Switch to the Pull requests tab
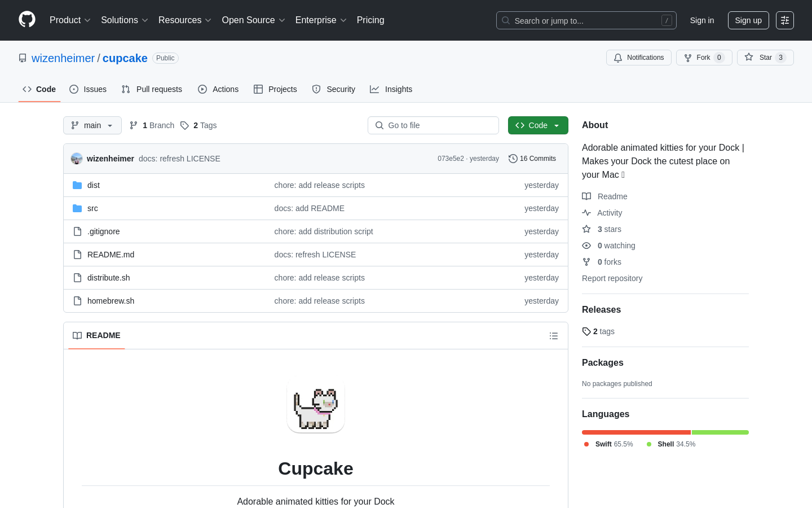The width and height of the screenshot is (812, 508). pyautogui.click(x=152, y=89)
